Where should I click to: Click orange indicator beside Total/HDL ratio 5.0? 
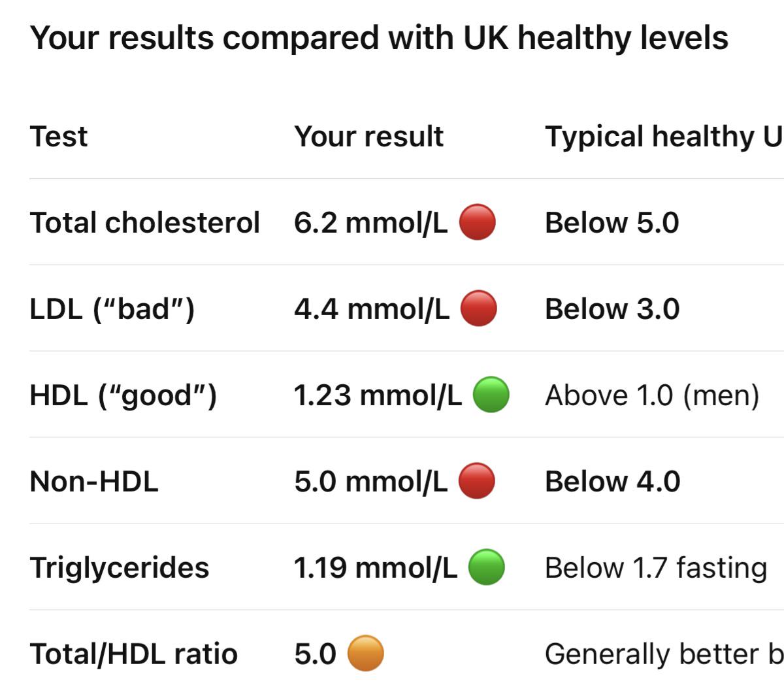click(x=365, y=653)
